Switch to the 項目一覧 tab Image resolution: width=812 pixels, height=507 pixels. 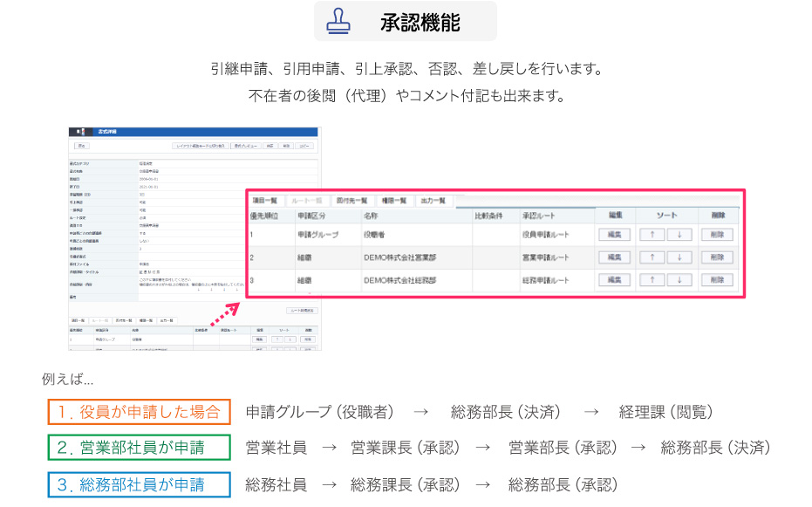point(264,200)
